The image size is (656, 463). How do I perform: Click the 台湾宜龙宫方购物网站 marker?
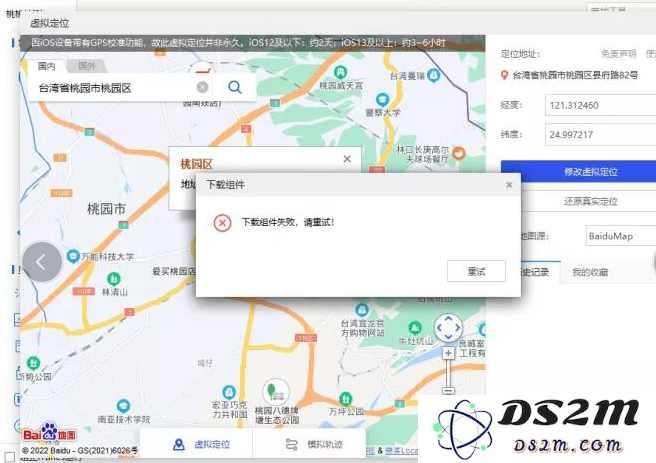[x=361, y=310]
